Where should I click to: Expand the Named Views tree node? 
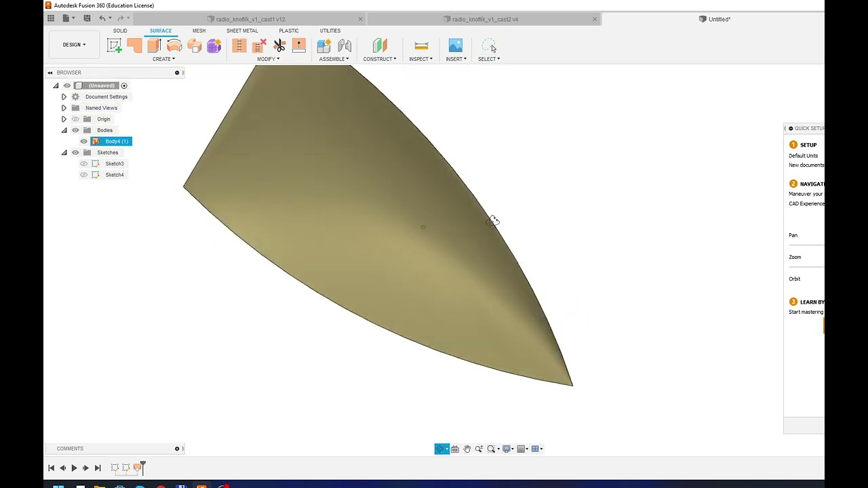tap(64, 108)
